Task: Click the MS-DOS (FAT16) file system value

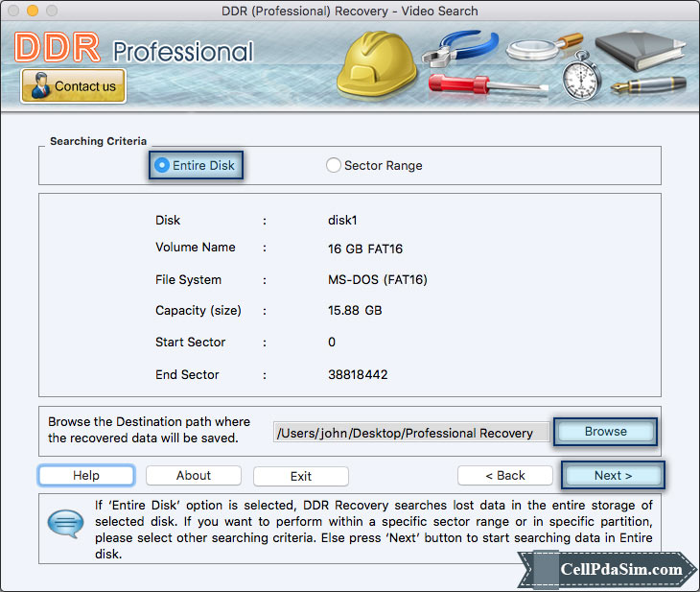Action: (378, 280)
